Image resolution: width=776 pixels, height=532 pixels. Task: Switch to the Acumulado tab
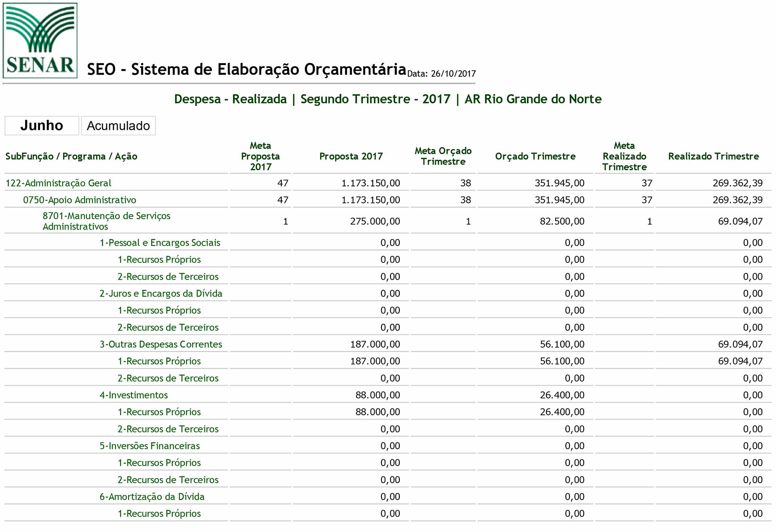click(x=118, y=126)
